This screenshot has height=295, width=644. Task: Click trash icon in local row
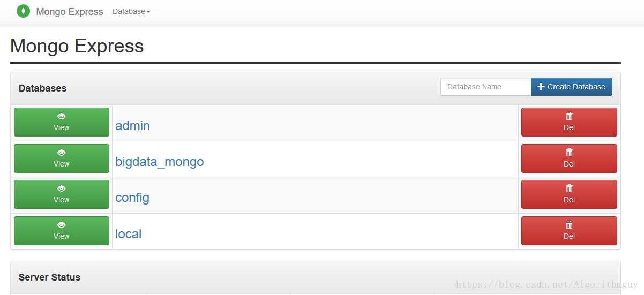[x=569, y=225]
